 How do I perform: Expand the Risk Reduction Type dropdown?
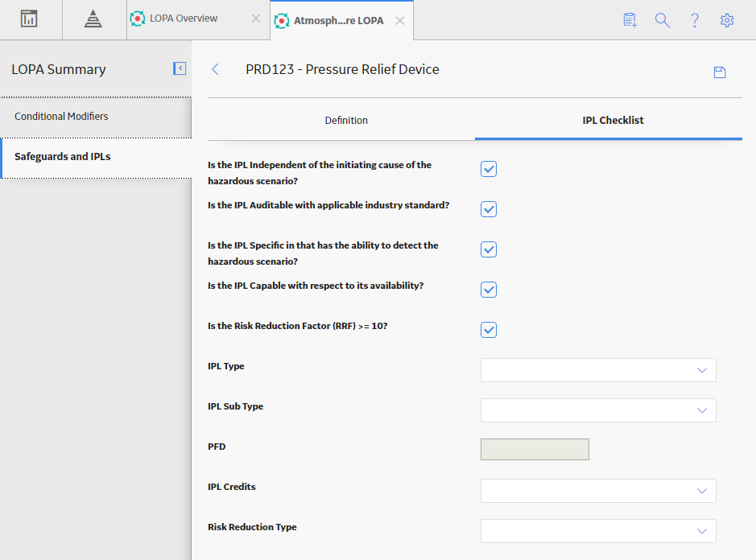click(598, 531)
